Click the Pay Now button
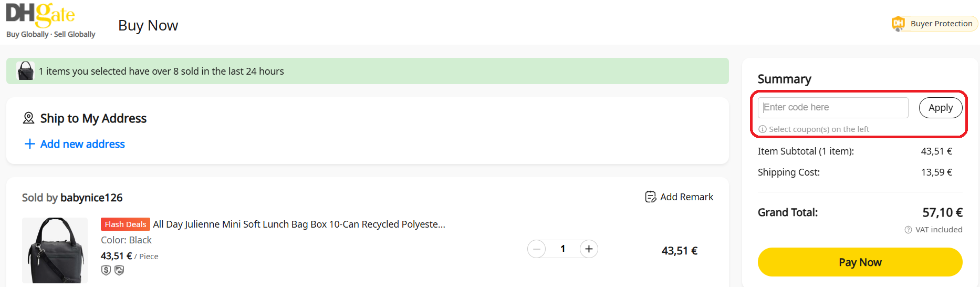The width and height of the screenshot is (980, 287). [860, 262]
